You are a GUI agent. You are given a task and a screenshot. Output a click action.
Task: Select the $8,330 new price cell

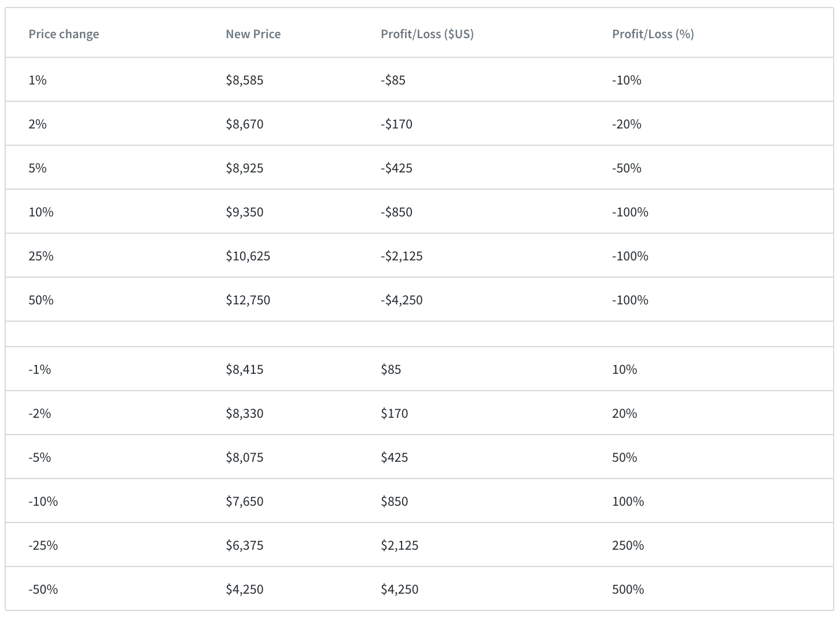point(244,414)
